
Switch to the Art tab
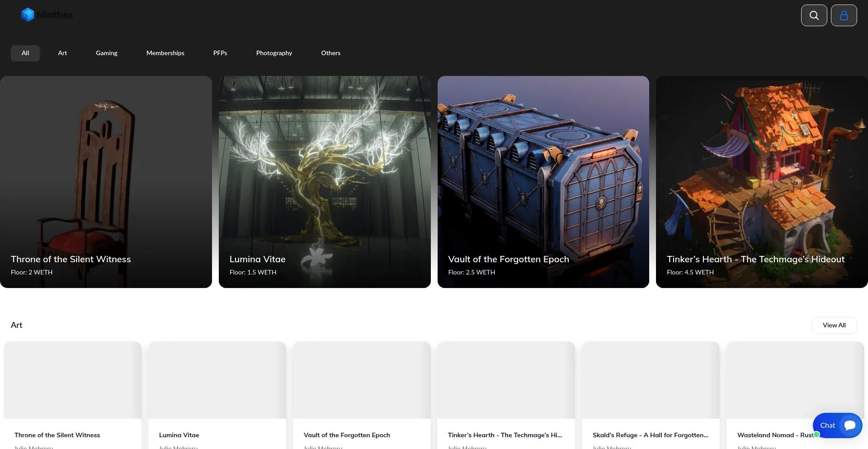pyautogui.click(x=62, y=53)
